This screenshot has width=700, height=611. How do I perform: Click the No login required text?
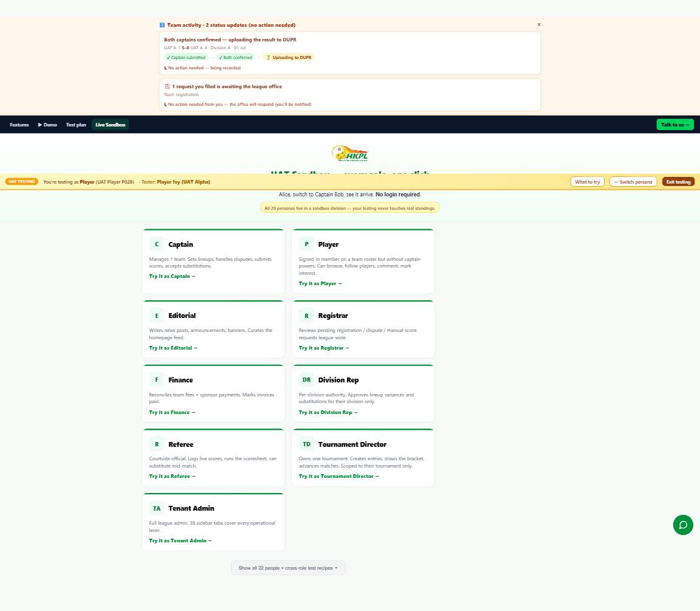(x=398, y=195)
